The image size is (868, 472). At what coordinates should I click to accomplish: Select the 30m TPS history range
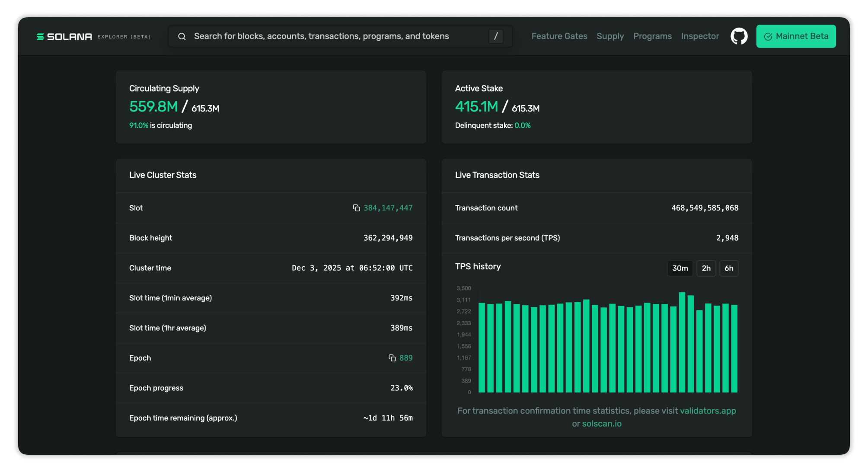pos(680,268)
